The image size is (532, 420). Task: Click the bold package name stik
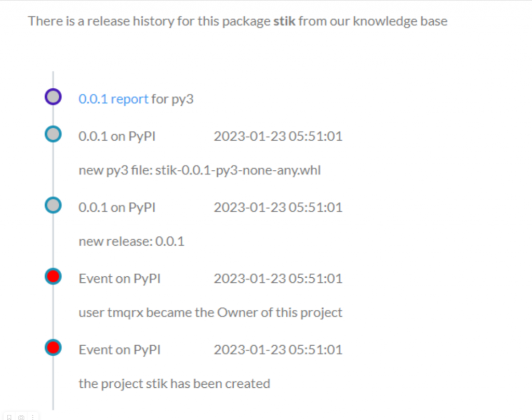click(x=284, y=21)
